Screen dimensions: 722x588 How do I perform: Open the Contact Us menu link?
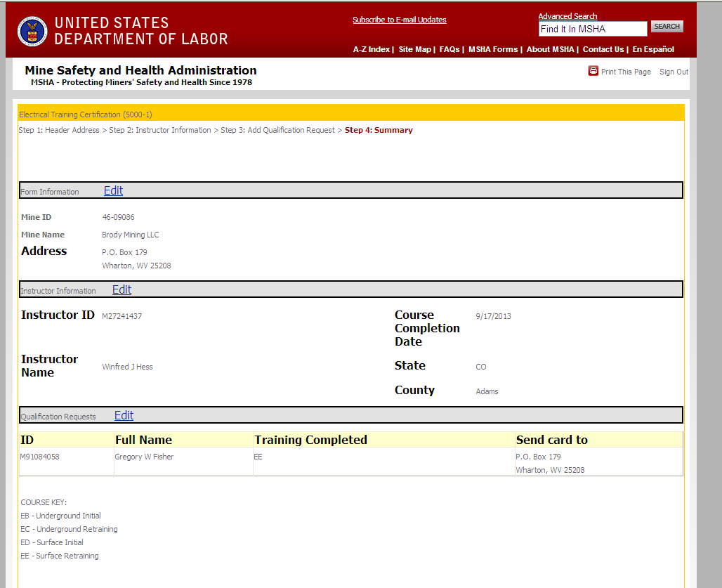603,49
